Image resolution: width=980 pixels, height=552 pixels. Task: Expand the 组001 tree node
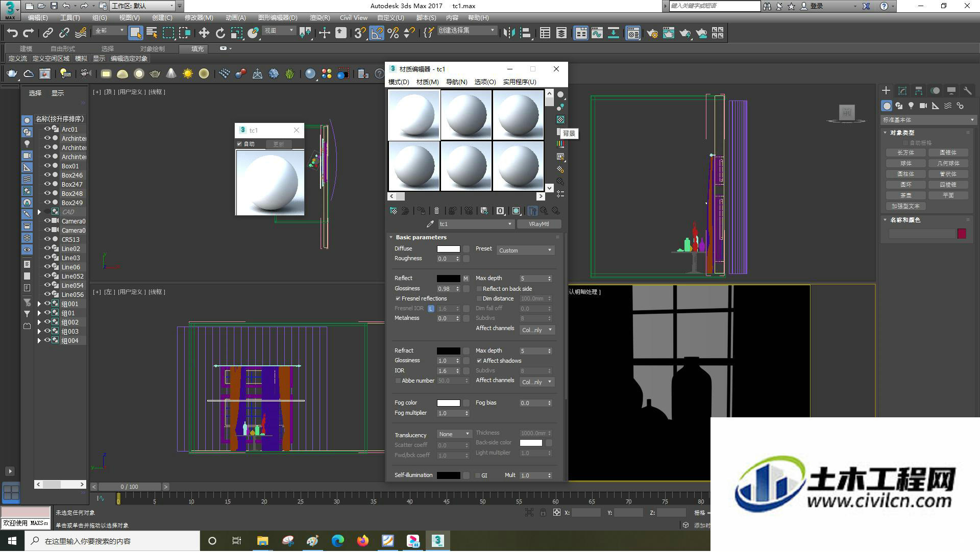coord(39,304)
